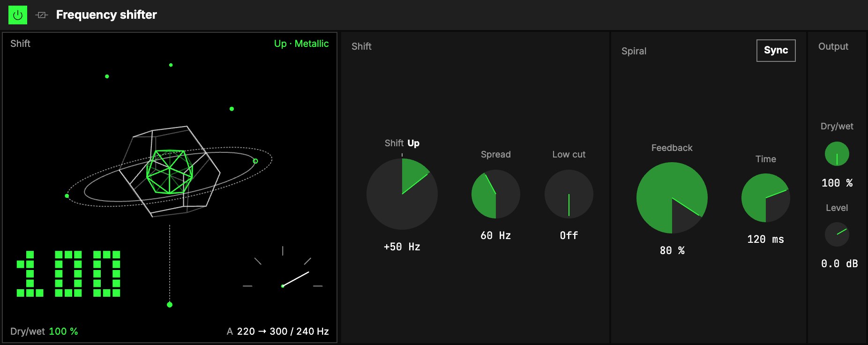Enable the Spiral Sync button

pyautogui.click(x=776, y=51)
